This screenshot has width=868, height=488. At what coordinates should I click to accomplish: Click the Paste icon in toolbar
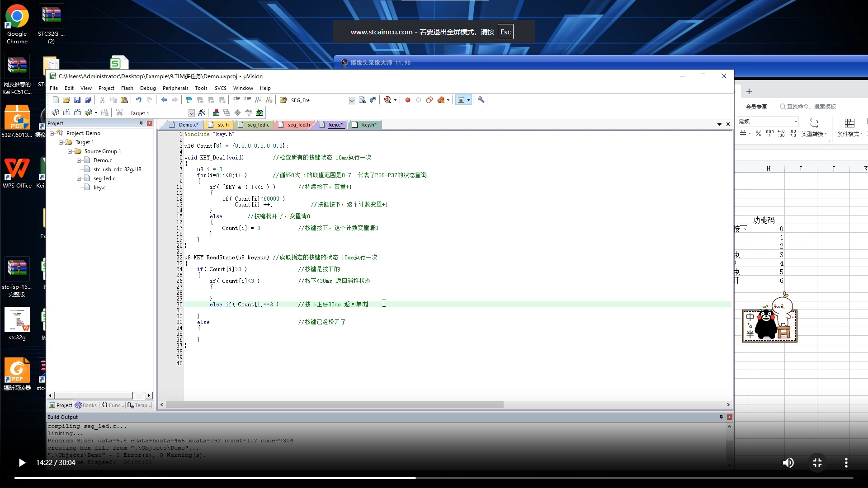[x=124, y=100]
